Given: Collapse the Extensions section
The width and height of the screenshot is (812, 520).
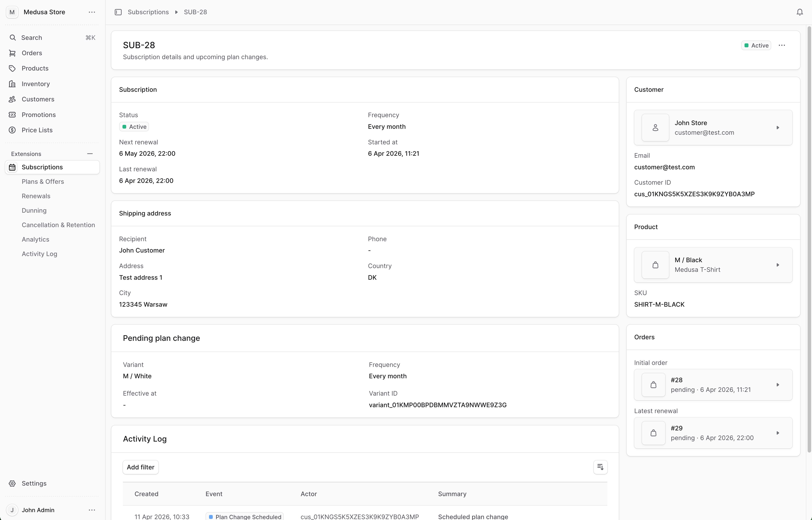Looking at the screenshot, I should point(90,154).
